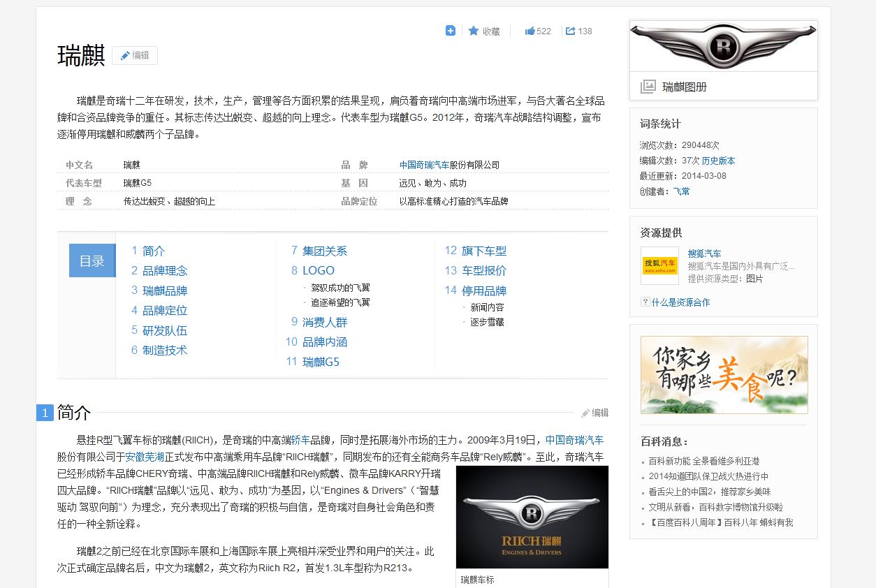Open the 轿车 link in the intro paragraph
Screen dimensions: 876x588
click(300, 440)
